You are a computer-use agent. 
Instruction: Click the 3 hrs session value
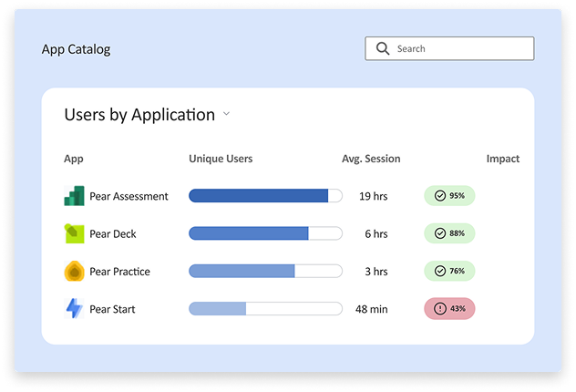click(x=376, y=272)
